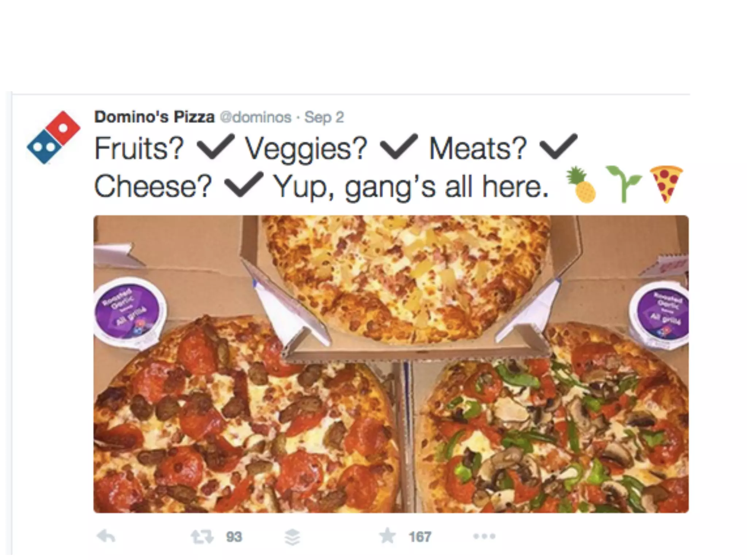The height and width of the screenshot is (560, 747).
Task: Open the three-dot more options menu
Action: pos(484,536)
